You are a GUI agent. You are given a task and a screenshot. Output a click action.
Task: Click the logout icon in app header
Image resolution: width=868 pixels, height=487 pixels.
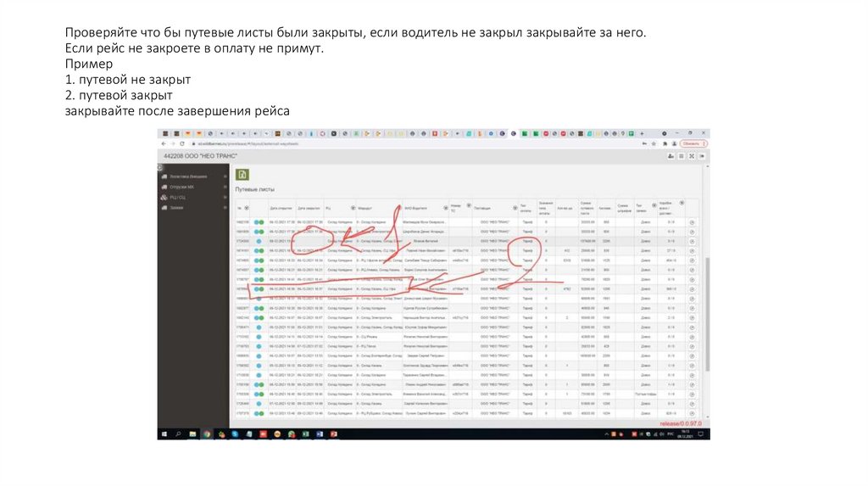702,156
